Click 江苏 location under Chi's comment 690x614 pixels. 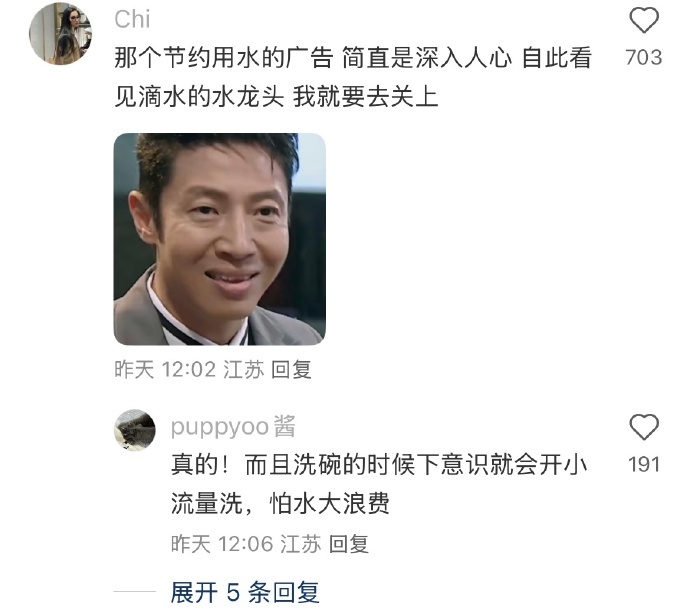point(243,369)
